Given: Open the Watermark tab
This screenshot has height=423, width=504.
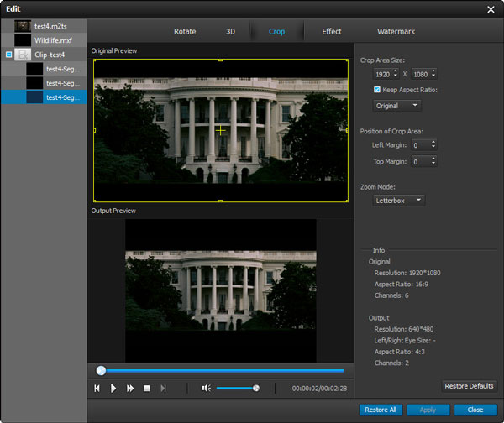Looking at the screenshot, I should [x=396, y=32].
